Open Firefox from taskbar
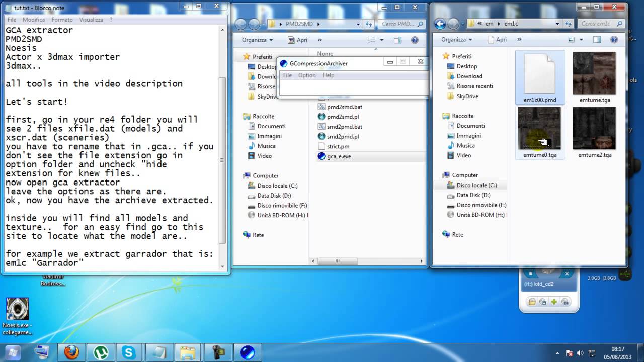Image resolution: width=644 pixels, height=362 pixels. tap(71, 352)
